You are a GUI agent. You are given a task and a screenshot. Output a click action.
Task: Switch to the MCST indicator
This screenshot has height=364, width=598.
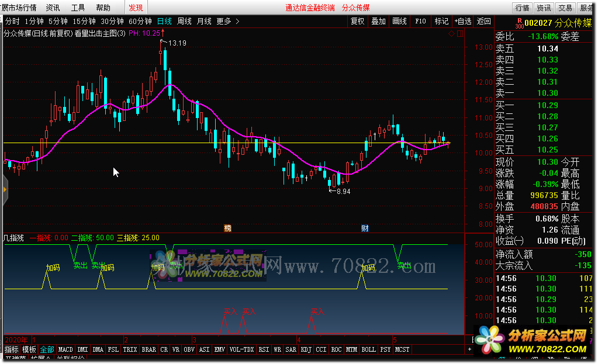click(402, 349)
